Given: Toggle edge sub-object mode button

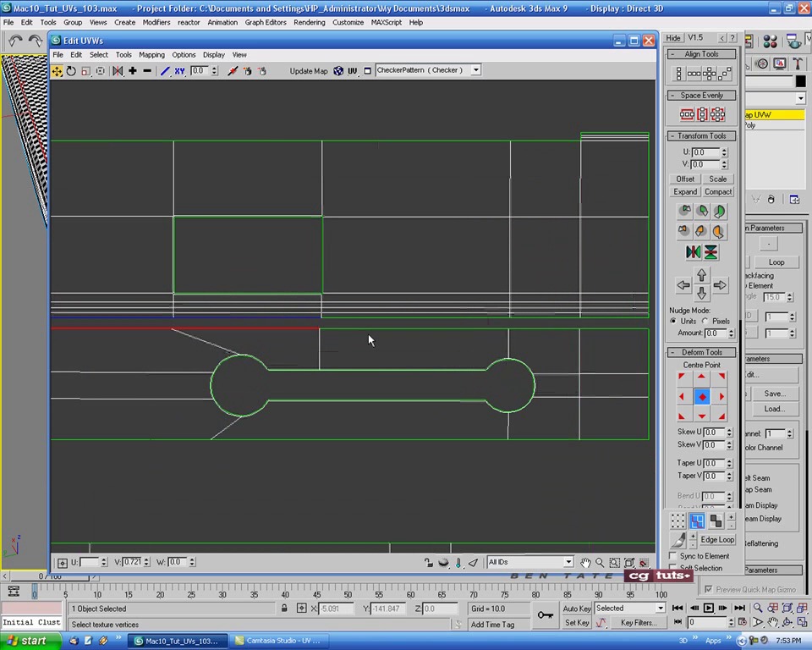Looking at the screenshot, I should pos(697,521).
